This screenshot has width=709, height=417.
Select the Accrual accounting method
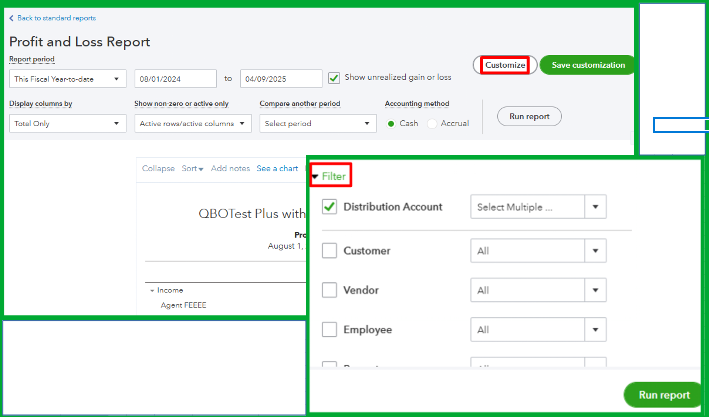click(432, 123)
